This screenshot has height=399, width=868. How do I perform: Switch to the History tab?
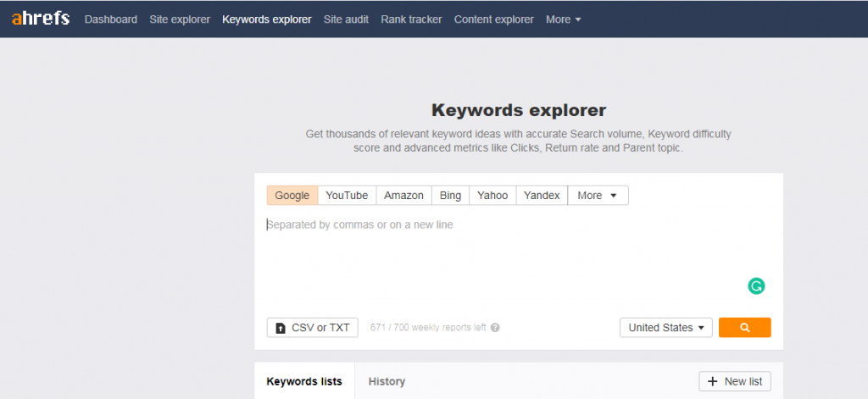tap(387, 381)
